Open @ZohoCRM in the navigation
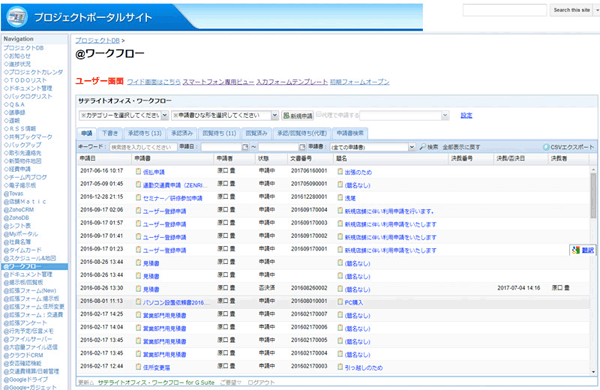The width and height of the screenshot is (600, 390). pyautogui.click(x=19, y=210)
